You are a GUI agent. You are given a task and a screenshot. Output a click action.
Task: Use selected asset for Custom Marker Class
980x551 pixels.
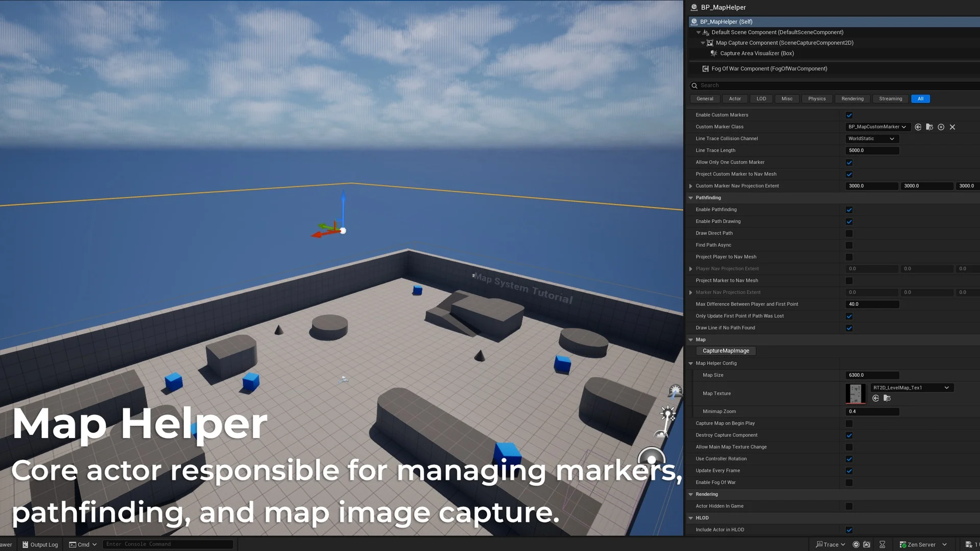[x=918, y=127]
